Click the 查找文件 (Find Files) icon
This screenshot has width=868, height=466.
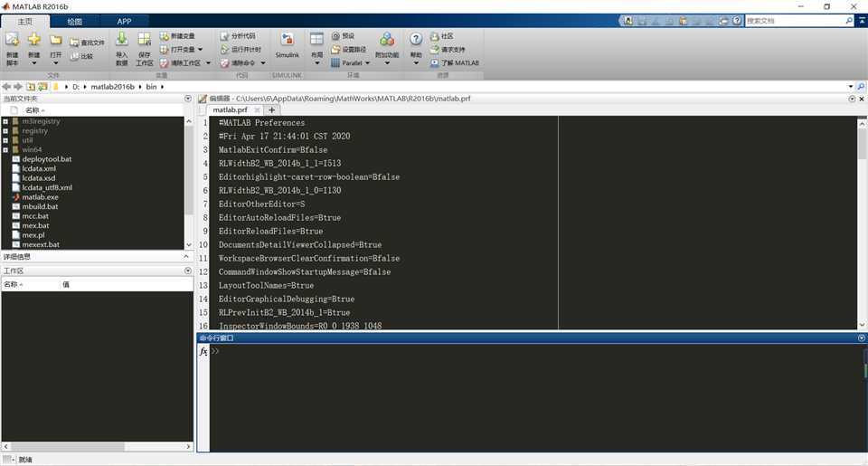pyautogui.click(x=74, y=43)
